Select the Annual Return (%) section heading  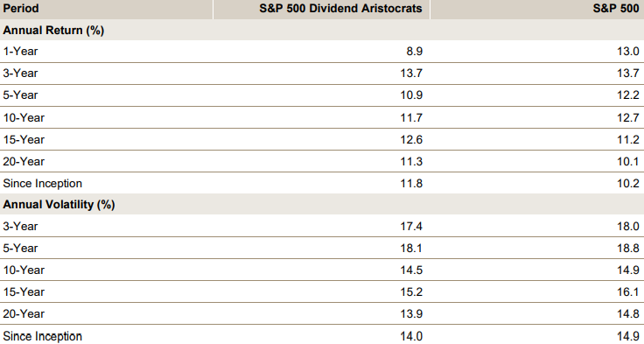[x=53, y=31]
